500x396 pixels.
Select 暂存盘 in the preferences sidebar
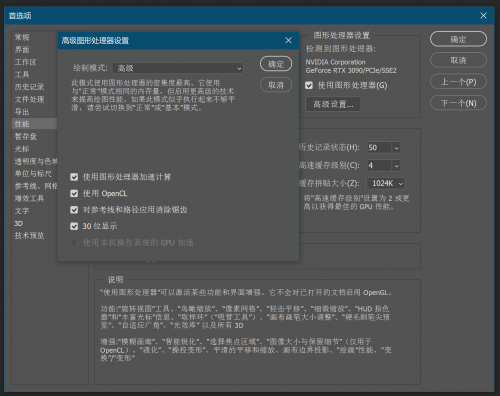tap(26, 136)
